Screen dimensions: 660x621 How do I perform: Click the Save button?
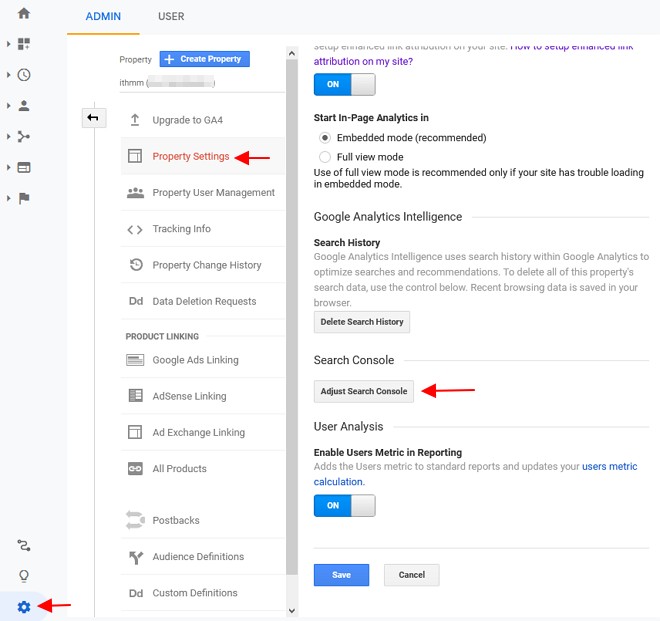(341, 575)
